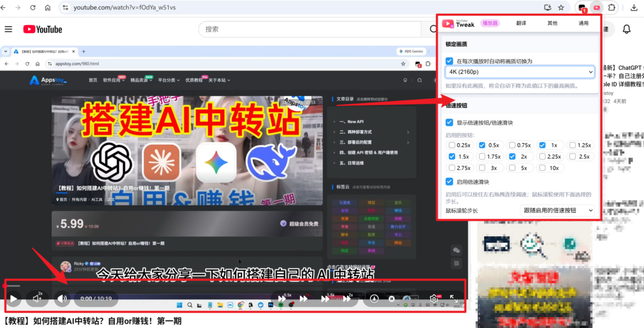Enable the 10x speed button checkbox
The image size is (644, 328).
543,168
